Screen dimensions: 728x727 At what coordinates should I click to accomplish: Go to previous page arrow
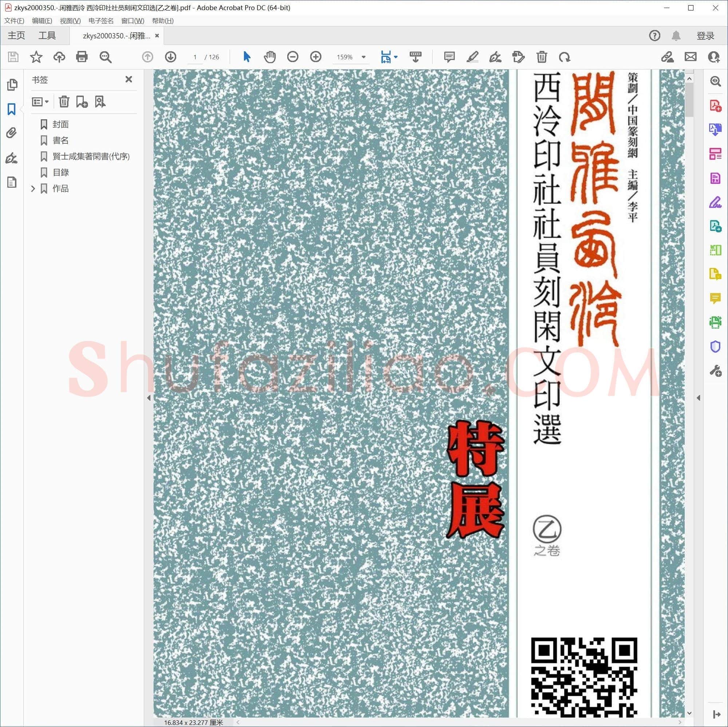pyautogui.click(x=148, y=57)
